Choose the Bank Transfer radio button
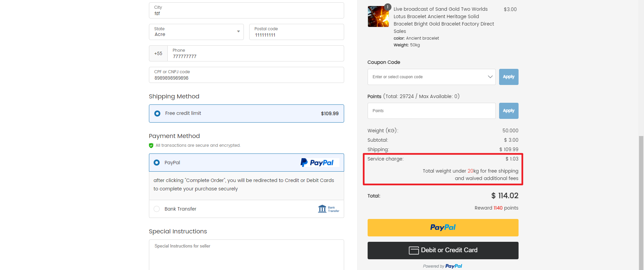This screenshot has width=644, height=270. click(x=157, y=209)
